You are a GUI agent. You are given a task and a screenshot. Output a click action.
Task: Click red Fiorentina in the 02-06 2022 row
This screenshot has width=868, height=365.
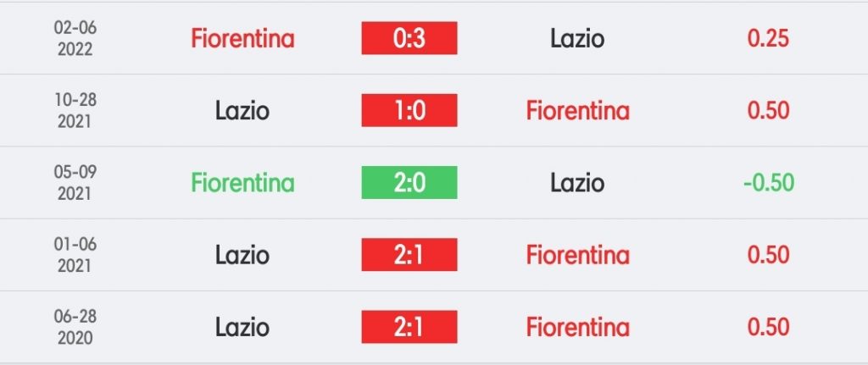pos(242,39)
